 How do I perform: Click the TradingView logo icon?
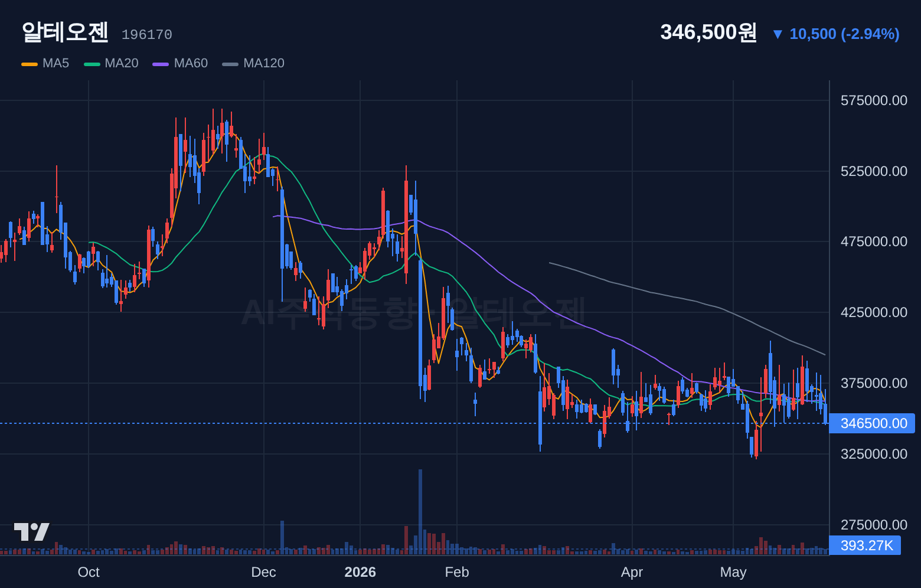point(32,531)
